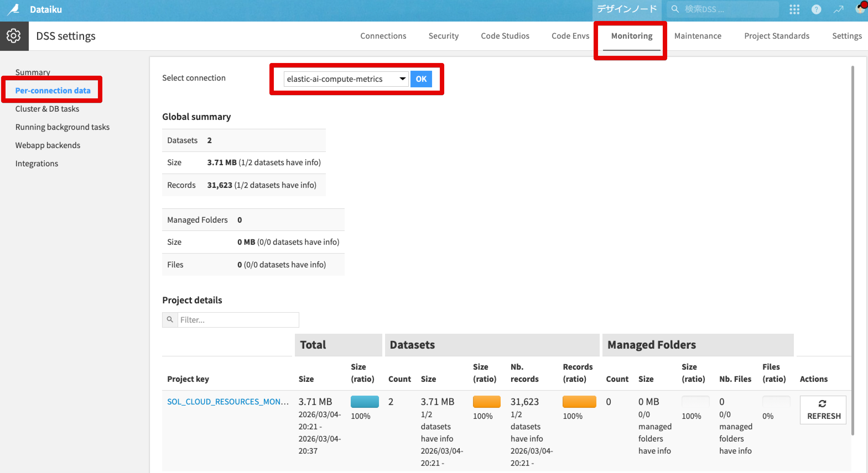This screenshot has height=473, width=868.
Task: Open Cluster & DB tasks section
Action: tap(47, 109)
